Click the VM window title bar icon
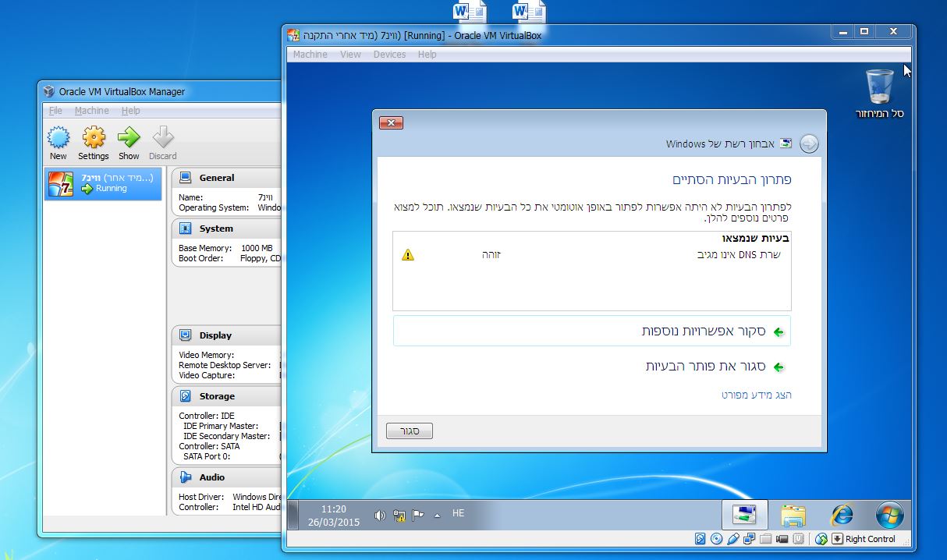Screen dimensions: 947x560 [293, 35]
